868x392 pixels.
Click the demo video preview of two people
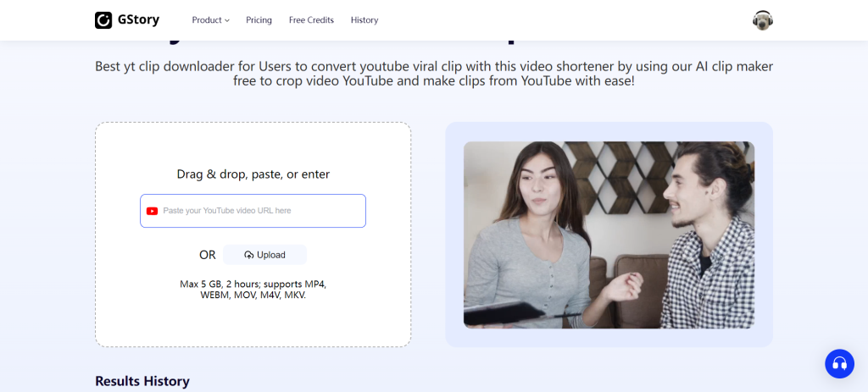(609, 235)
